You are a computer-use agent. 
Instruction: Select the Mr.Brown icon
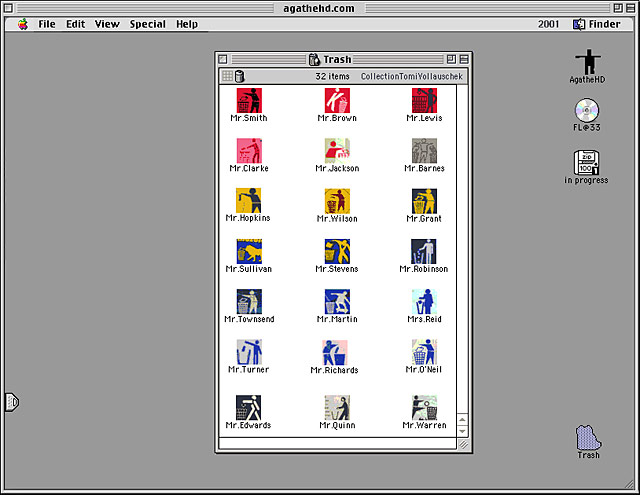pos(337,100)
